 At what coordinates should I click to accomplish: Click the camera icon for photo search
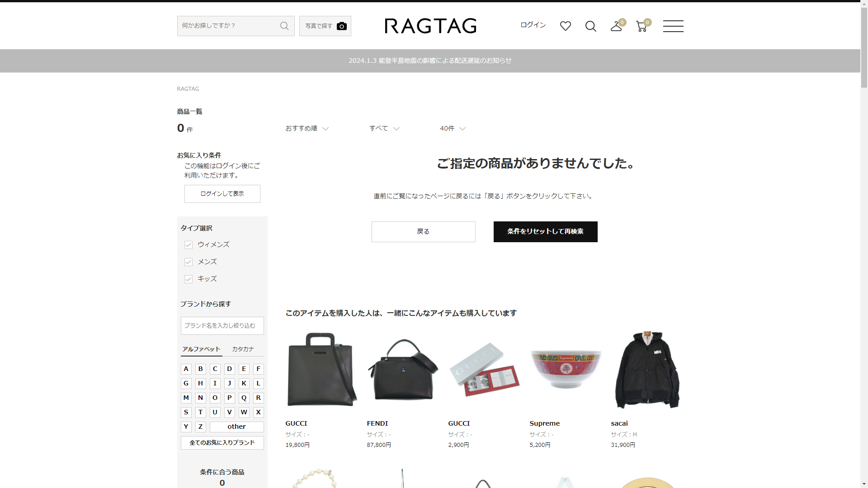coord(342,26)
